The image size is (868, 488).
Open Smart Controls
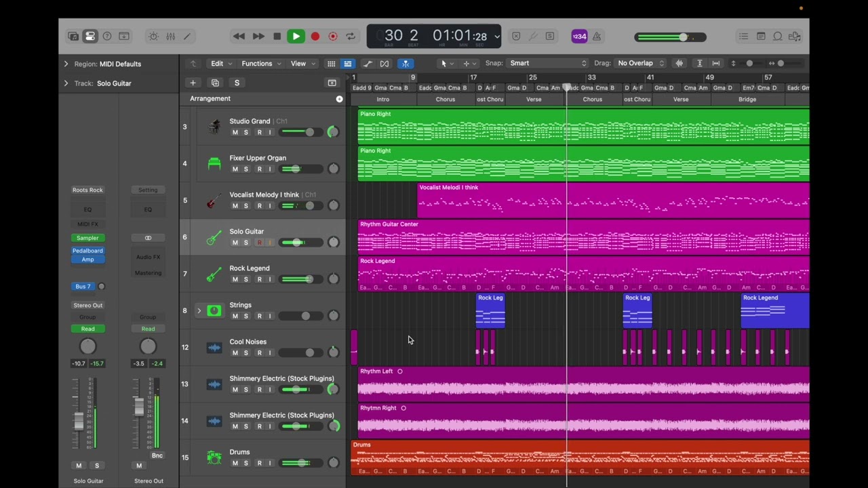(x=153, y=37)
